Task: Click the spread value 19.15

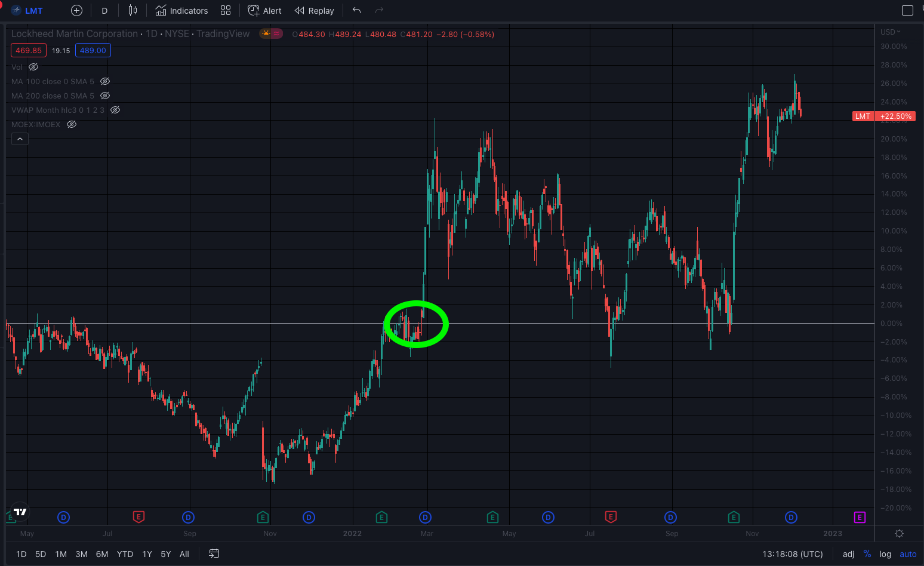Action: 61,51
